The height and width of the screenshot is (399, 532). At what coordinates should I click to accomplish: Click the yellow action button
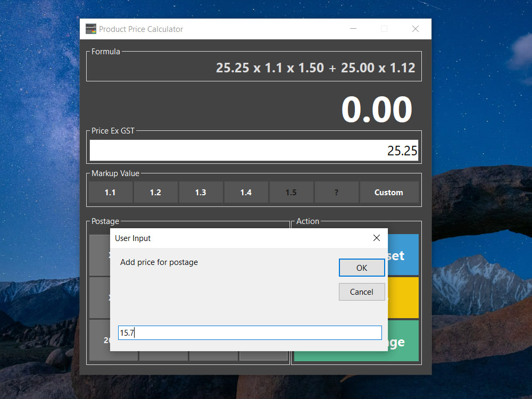point(403,297)
